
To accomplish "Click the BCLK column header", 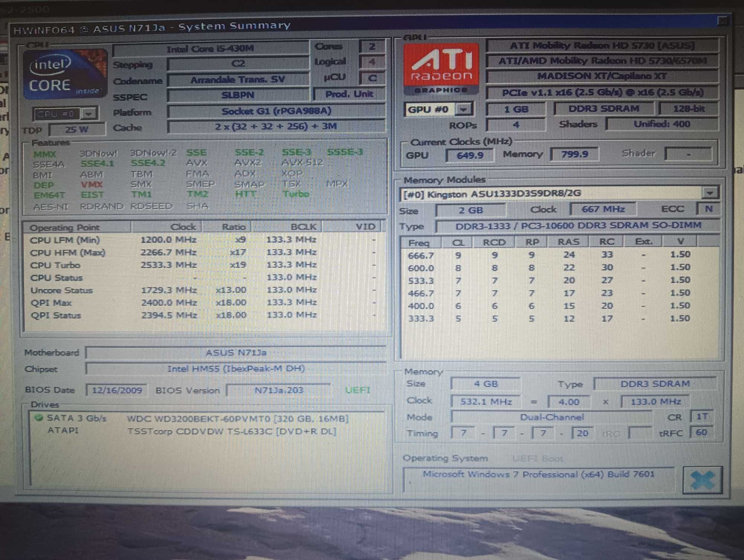I will (x=287, y=226).
